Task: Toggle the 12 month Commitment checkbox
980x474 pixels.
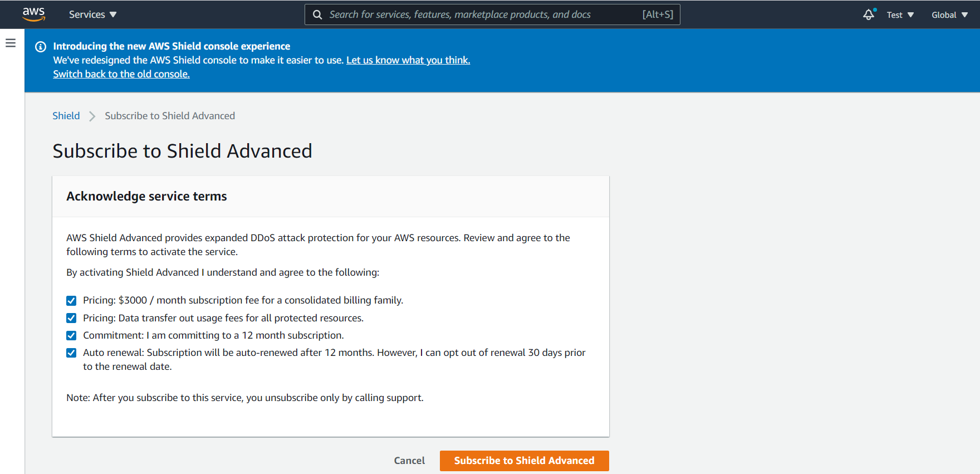Action: [x=71, y=335]
